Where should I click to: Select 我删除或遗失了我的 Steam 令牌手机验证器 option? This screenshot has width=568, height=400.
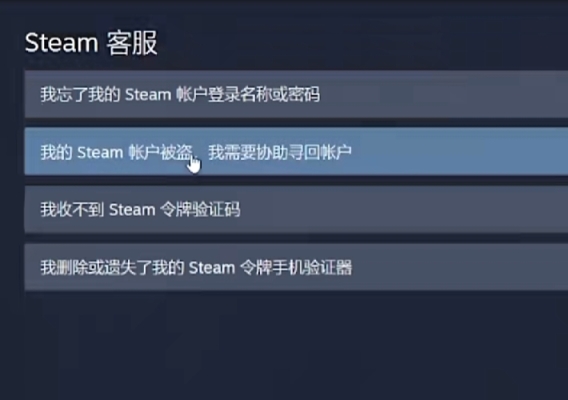pos(296,267)
